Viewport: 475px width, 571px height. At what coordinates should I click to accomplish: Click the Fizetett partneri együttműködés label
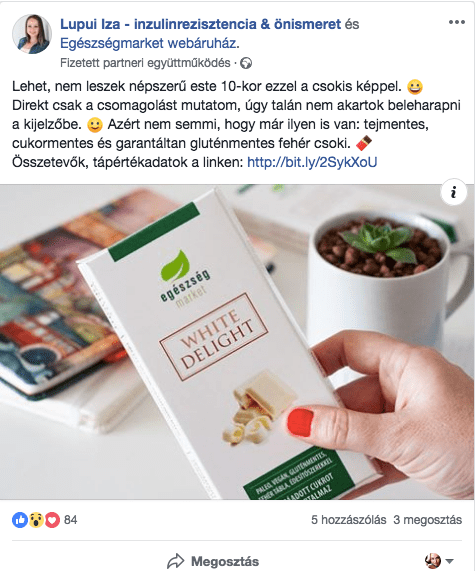145,63
